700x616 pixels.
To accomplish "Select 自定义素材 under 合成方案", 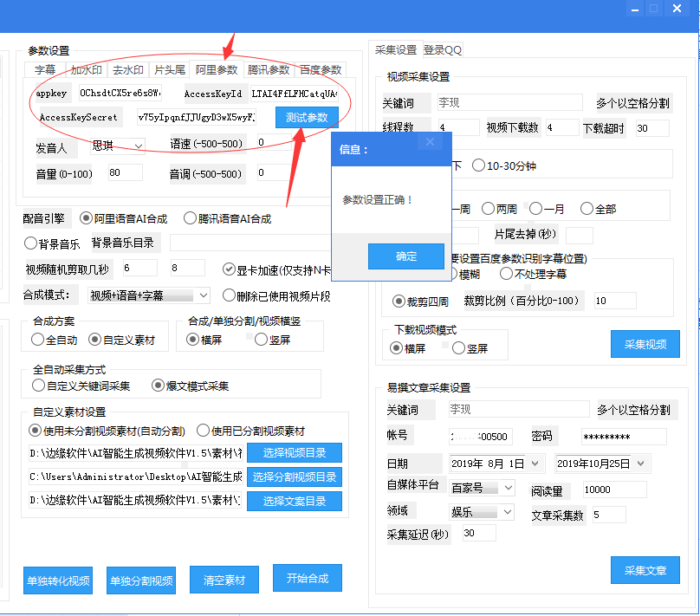I will tap(121, 340).
